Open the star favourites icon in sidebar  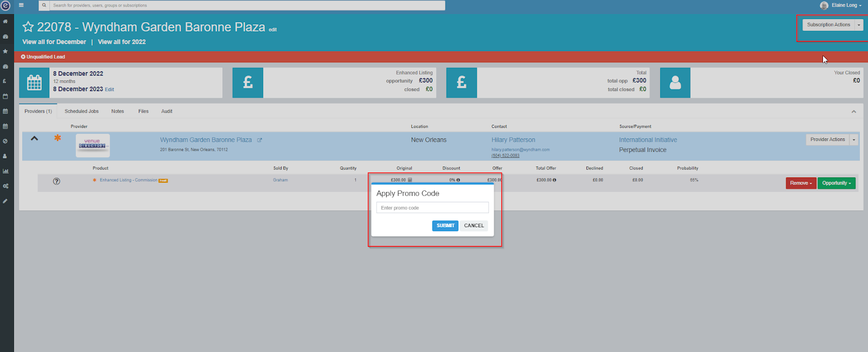pyautogui.click(x=5, y=52)
